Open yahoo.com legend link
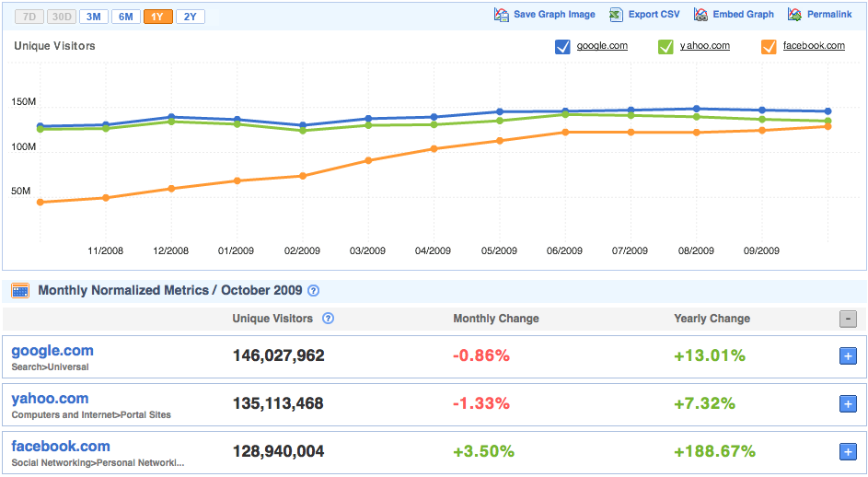 pos(705,46)
